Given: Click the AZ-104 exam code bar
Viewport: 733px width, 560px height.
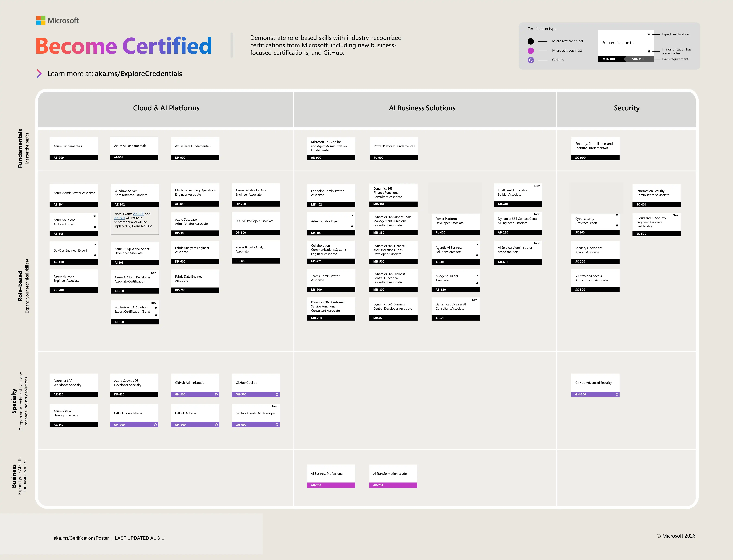Looking at the screenshot, I should pyautogui.click(x=74, y=204).
